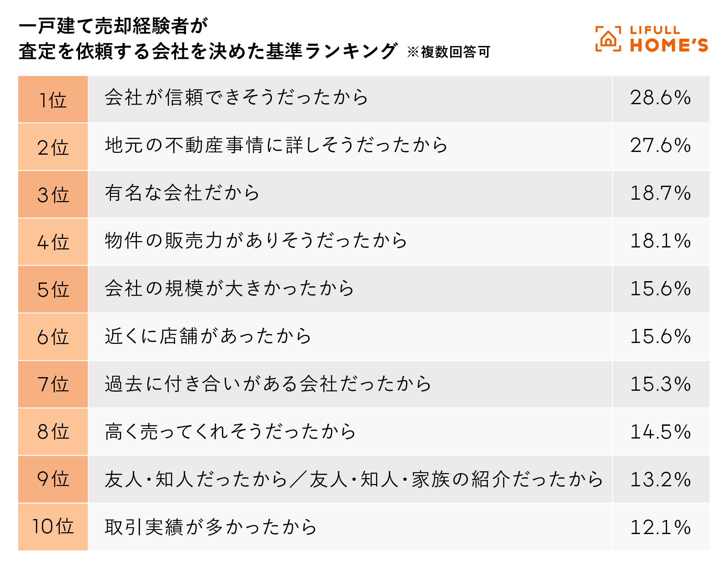
Task: Click the reason 有名な会社だから
Action: tap(182, 193)
